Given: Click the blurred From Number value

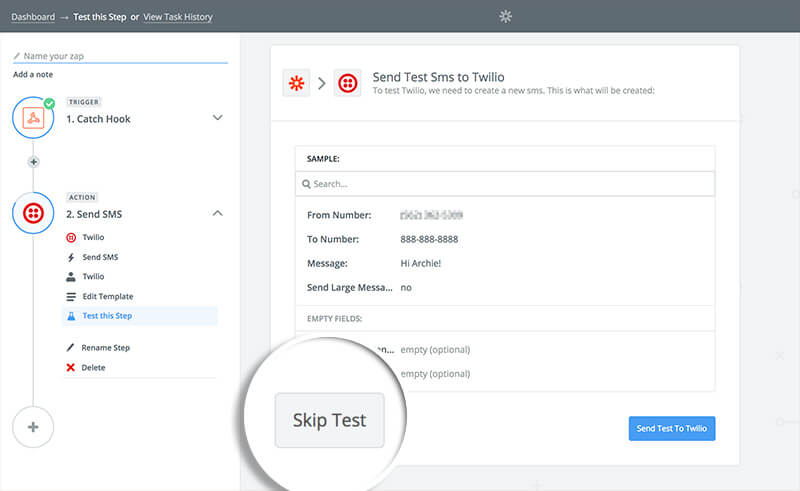Looking at the screenshot, I should click(x=431, y=215).
